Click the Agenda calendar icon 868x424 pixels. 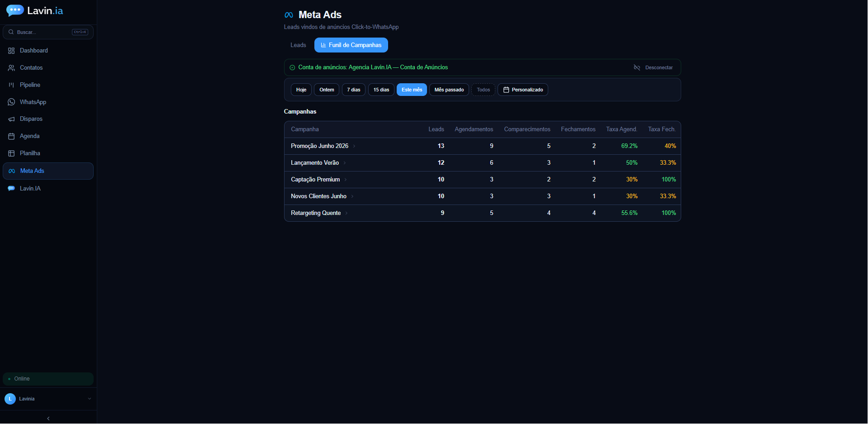click(x=11, y=136)
